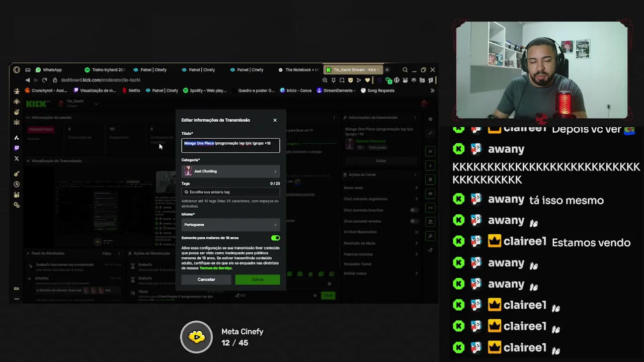Switch to the Treino tryhard Spotify tab
This screenshot has width=644, height=362.
105,70
